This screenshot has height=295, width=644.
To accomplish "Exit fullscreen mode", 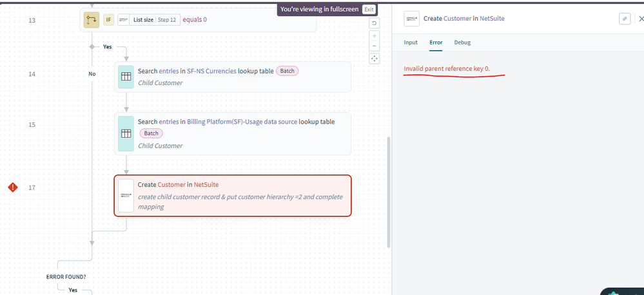I will click(x=369, y=9).
